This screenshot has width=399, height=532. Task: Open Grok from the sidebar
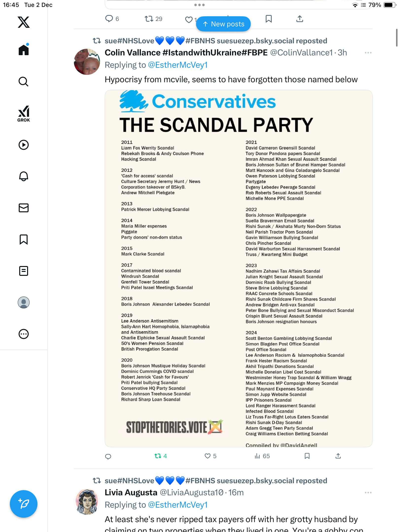coord(24,114)
